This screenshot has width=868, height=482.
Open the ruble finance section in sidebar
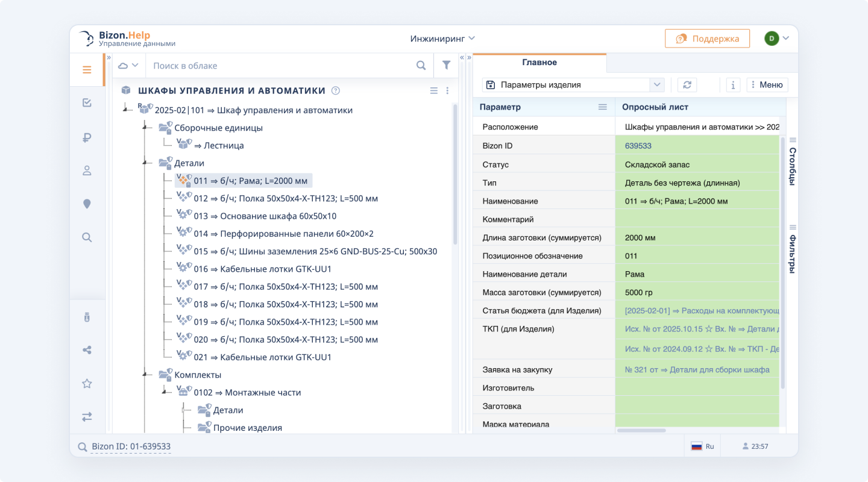point(87,137)
